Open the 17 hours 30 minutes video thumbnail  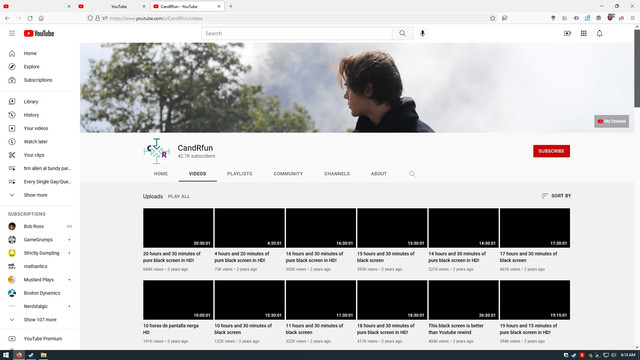(x=535, y=228)
